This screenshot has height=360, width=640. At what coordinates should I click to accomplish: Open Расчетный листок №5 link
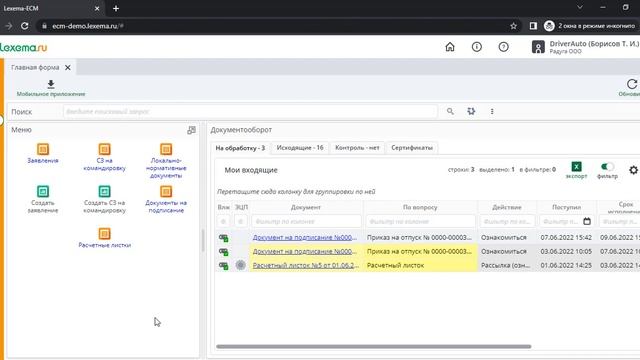306,265
